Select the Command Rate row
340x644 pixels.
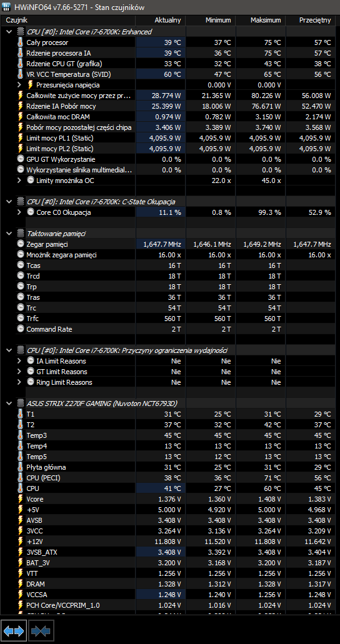170,329
